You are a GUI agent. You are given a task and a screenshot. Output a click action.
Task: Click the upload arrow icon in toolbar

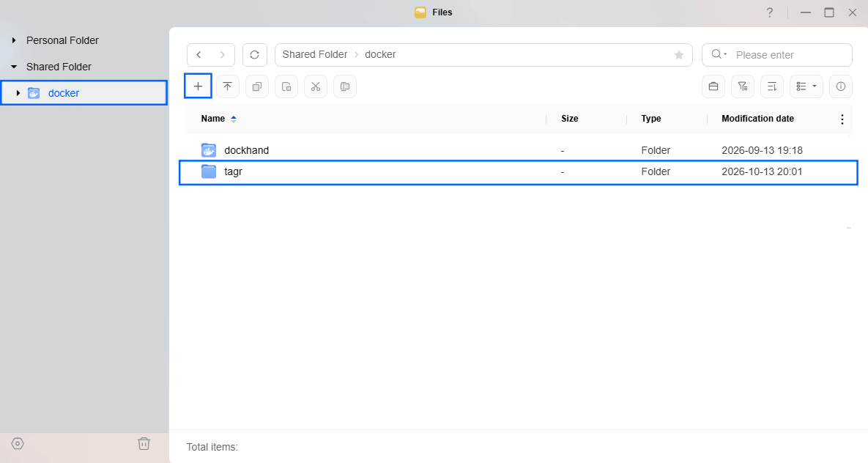(228, 86)
